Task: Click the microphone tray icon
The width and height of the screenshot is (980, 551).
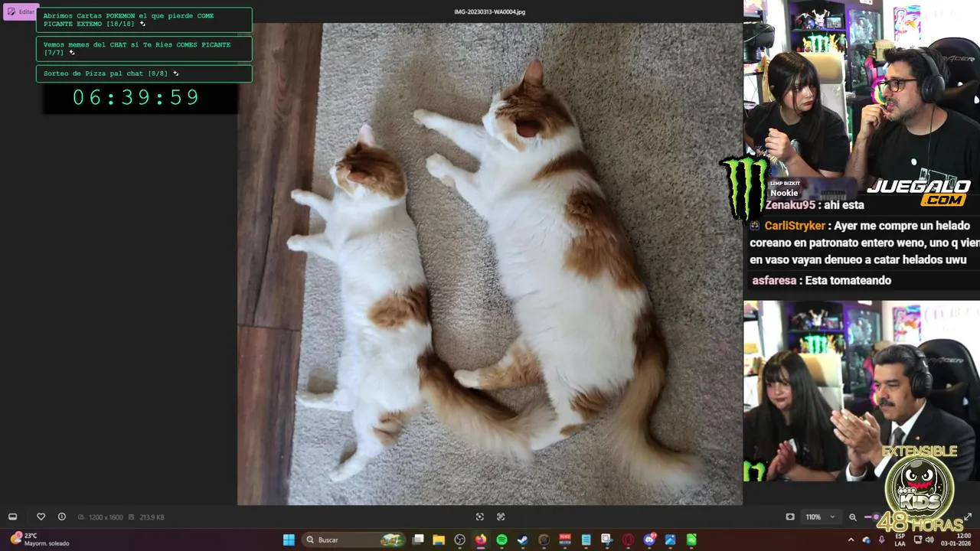Action: tap(881, 540)
